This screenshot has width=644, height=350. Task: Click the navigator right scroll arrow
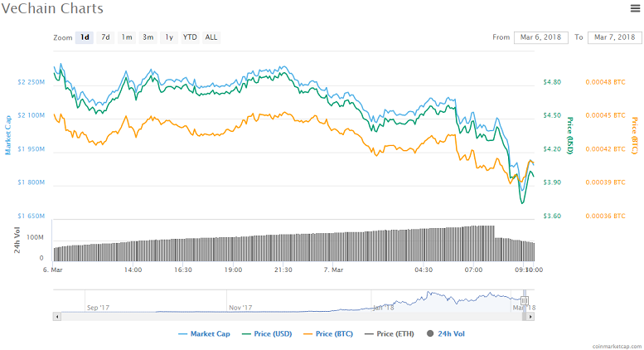click(x=530, y=317)
